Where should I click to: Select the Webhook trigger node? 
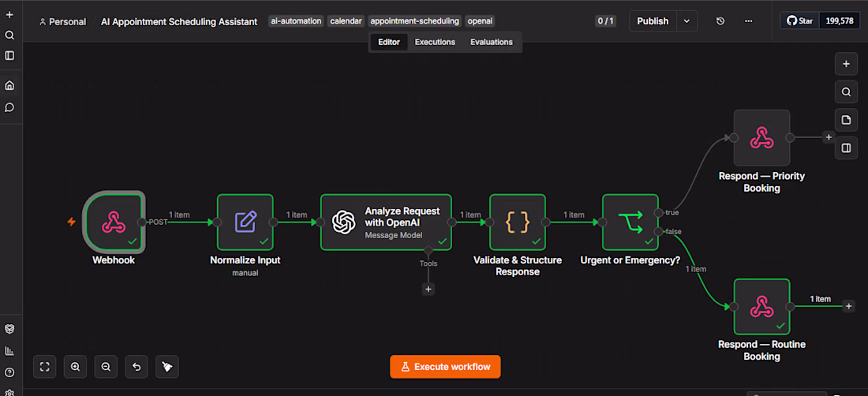114,222
